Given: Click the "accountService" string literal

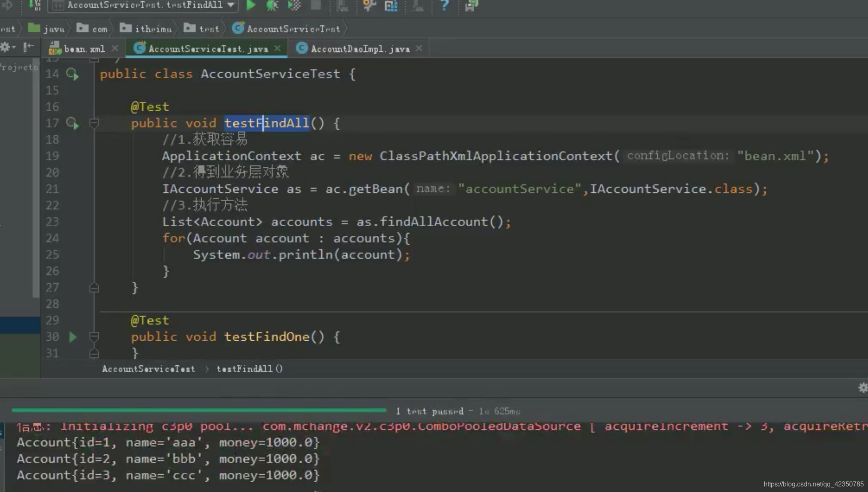Looking at the screenshot, I should (x=520, y=189).
